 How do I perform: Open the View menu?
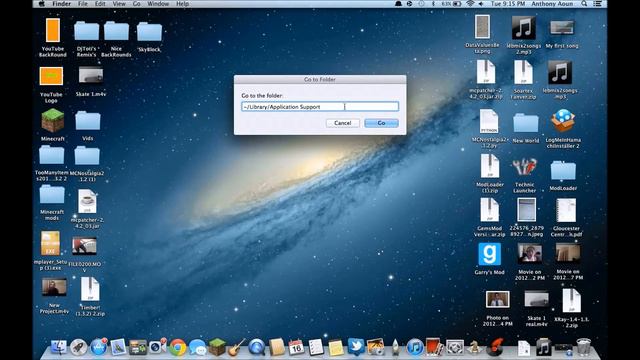coord(119,4)
